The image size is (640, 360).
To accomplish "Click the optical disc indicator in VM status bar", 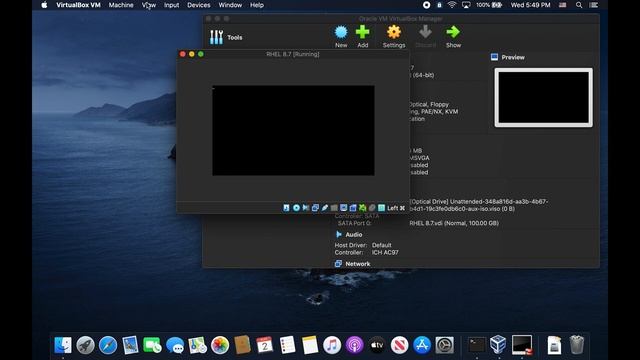I will tap(296, 208).
